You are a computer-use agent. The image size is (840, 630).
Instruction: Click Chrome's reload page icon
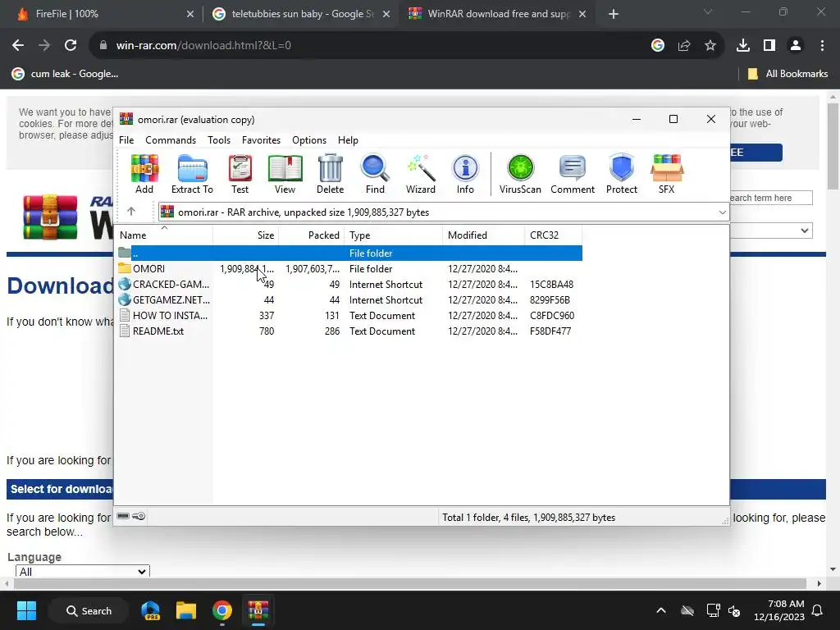point(71,46)
